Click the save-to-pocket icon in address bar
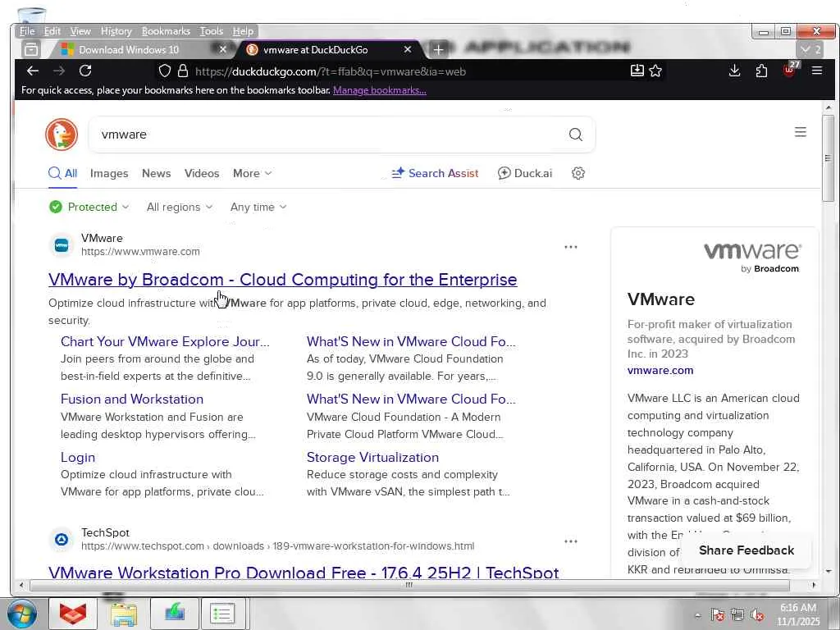 click(x=637, y=71)
